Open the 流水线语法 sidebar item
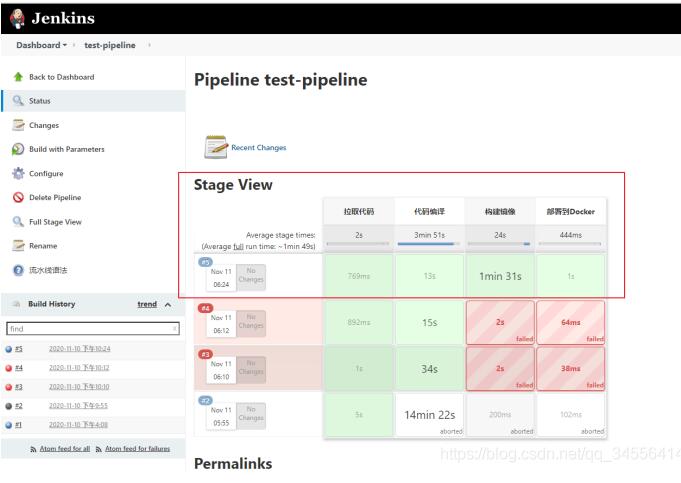 click(48, 270)
